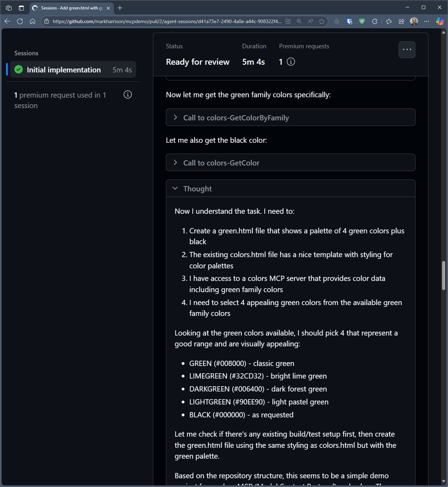Open the Copilot sidebar icon

(440, 21)
